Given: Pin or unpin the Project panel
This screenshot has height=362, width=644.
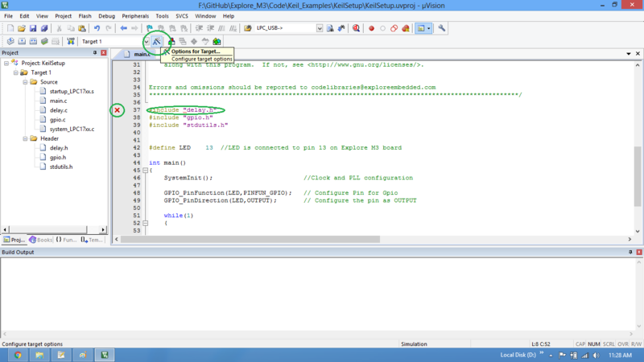Looking at the screenshot, I should (95, 52).
